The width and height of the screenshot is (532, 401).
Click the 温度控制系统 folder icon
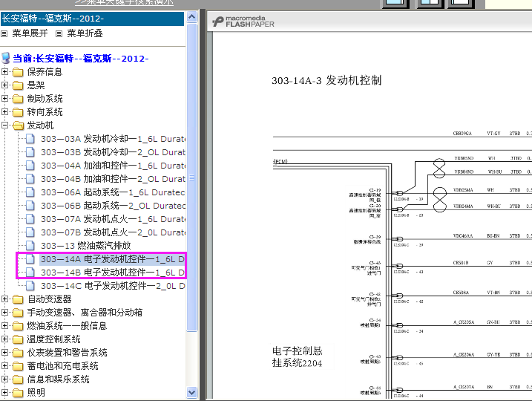coord(18,339)
